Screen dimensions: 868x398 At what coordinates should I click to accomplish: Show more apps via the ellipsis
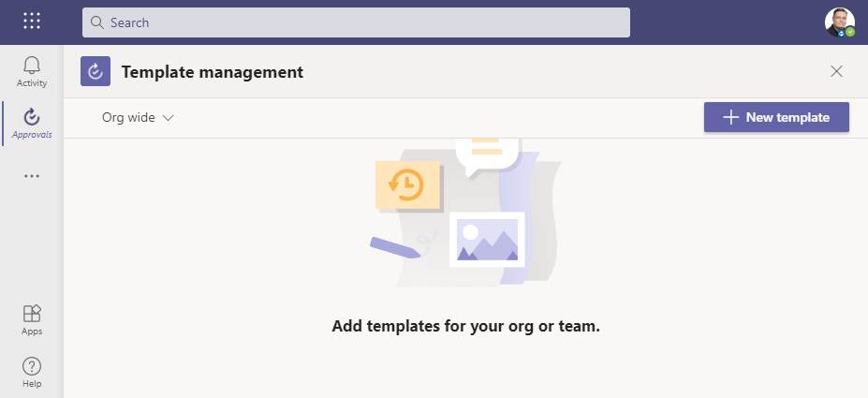pyautogui.click(x=32, y=176)
